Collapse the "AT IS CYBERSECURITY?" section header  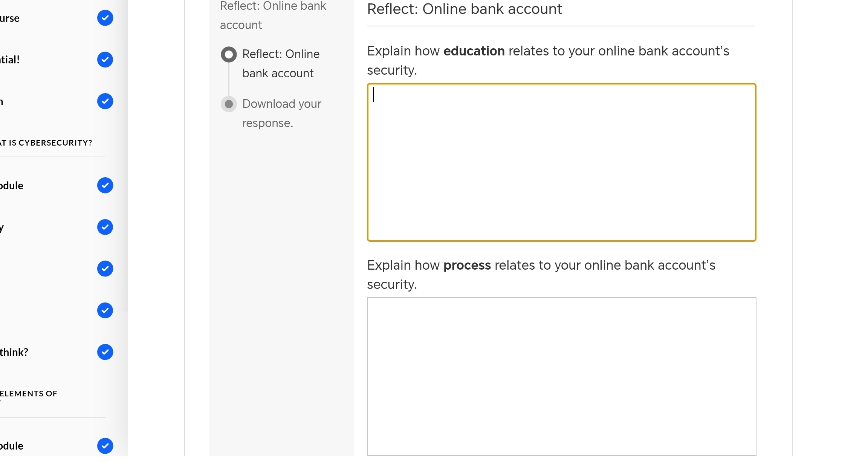(46, 143)
